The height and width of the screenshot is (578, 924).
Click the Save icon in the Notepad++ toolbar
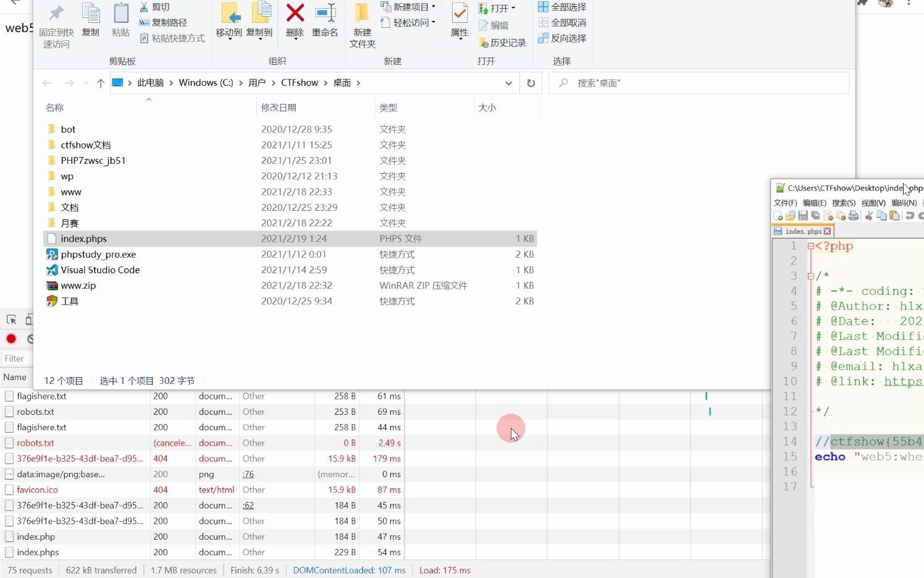click(803, 216)
